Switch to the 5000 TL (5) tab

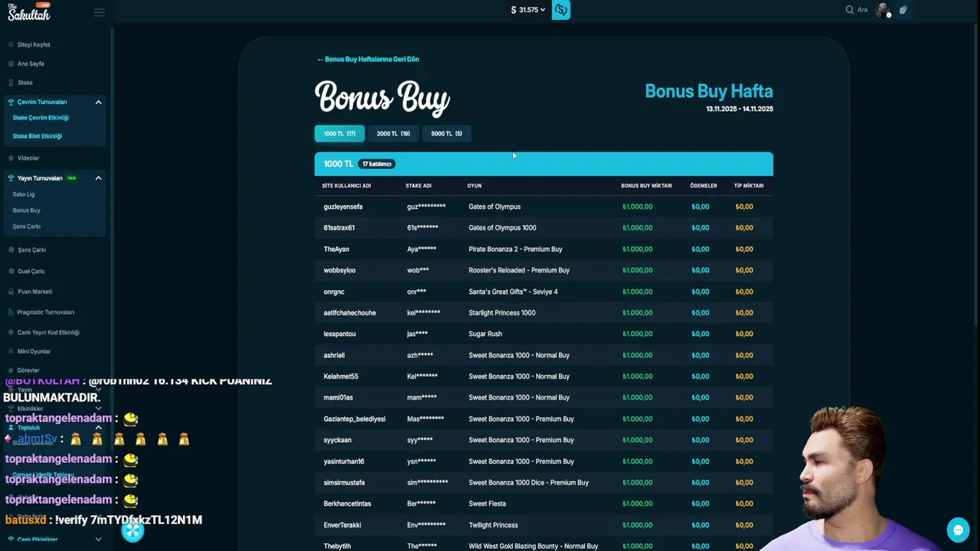coord(446,134)
